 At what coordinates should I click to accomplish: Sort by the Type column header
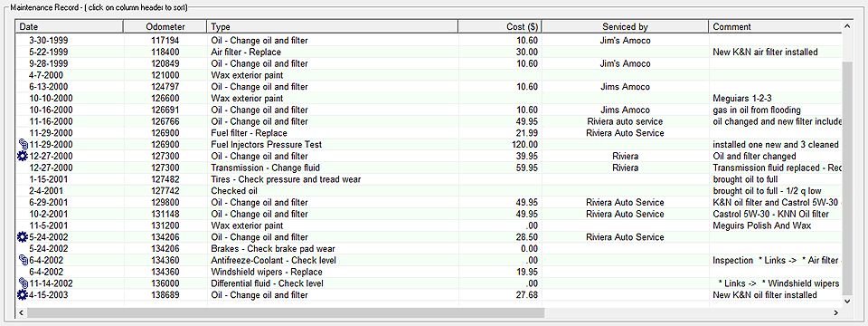click(332, 26)
